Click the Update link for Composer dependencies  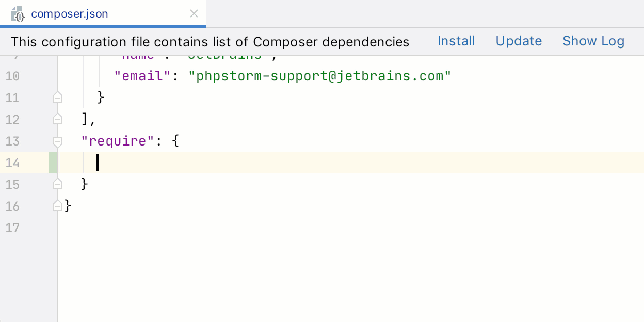(x=519, y=41)
